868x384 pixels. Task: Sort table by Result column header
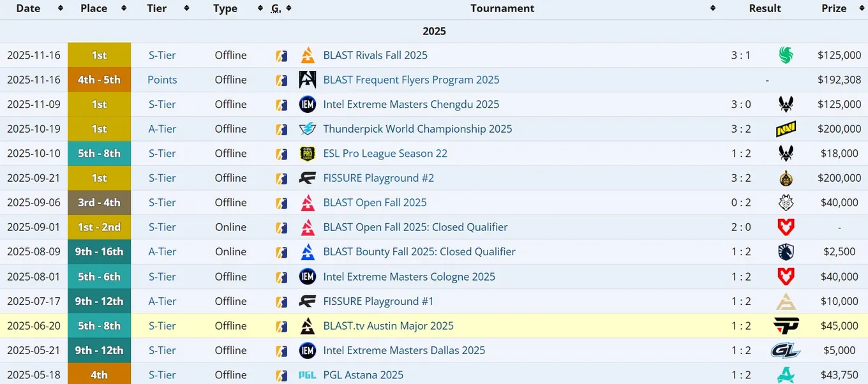coord(765,8)
